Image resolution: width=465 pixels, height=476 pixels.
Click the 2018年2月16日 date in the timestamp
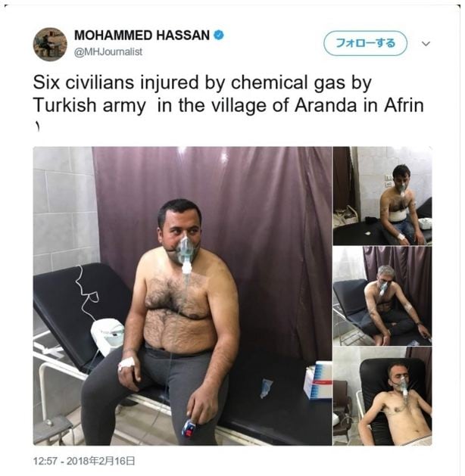click(x=101, y=461)
